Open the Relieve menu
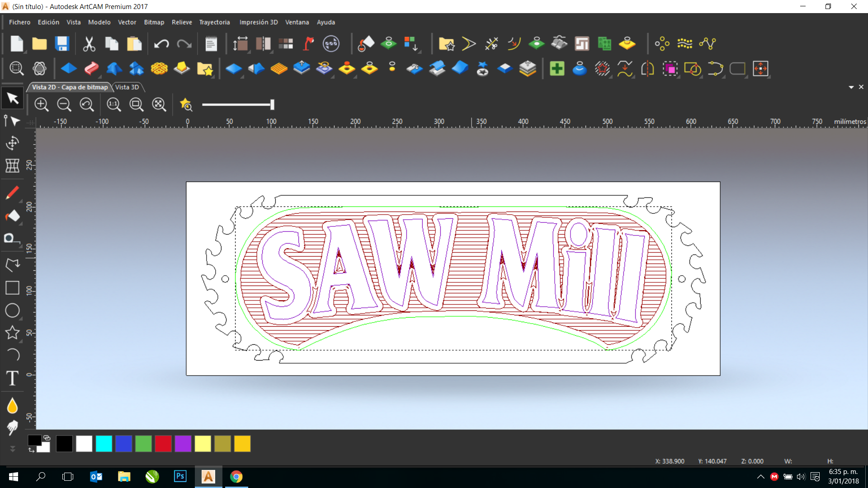This screenshot has height=488, width=868. (x=182, y=22)
